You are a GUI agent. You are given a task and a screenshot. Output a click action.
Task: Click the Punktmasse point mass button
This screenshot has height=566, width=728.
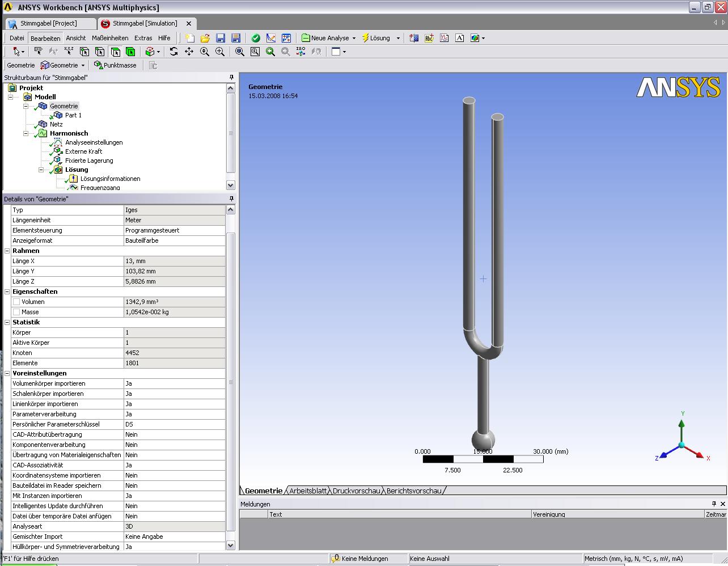pyautogui.click(x=115, y=65)
